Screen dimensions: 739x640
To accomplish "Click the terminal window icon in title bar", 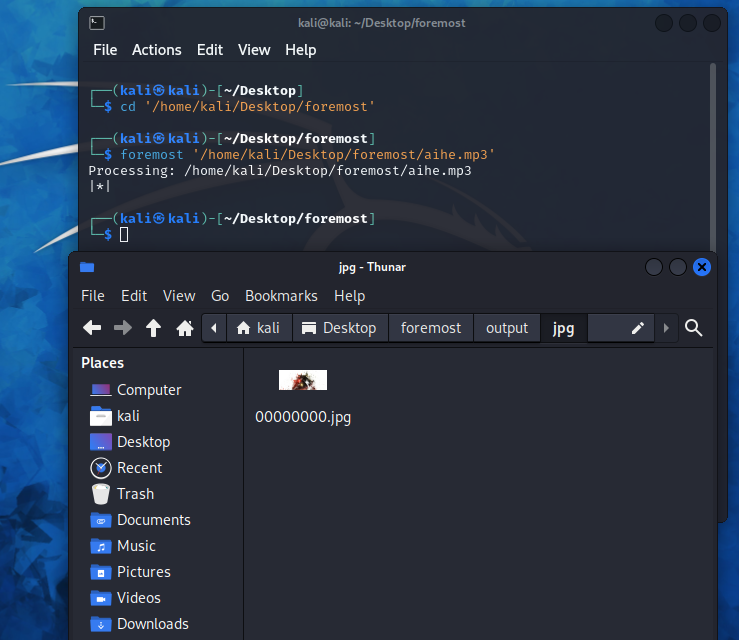I will point(97,23).
